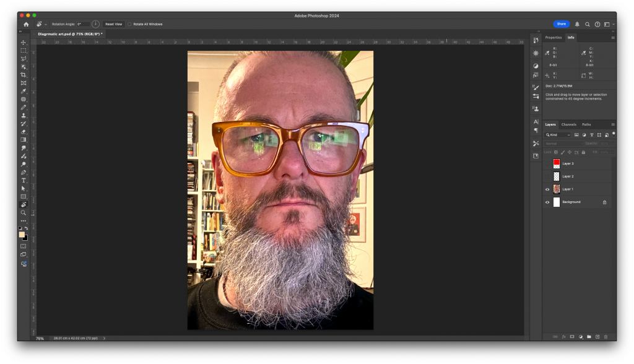Open the layer filter Kind dropdown
Viewport: 634px width, 364px height.
point(558,134)
